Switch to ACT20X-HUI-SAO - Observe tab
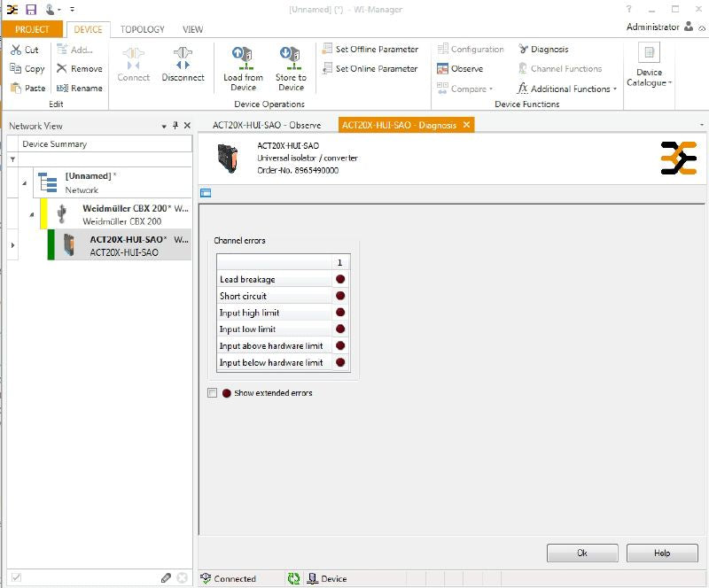This screenshot has width=709, height=588. tap(266, 125)
